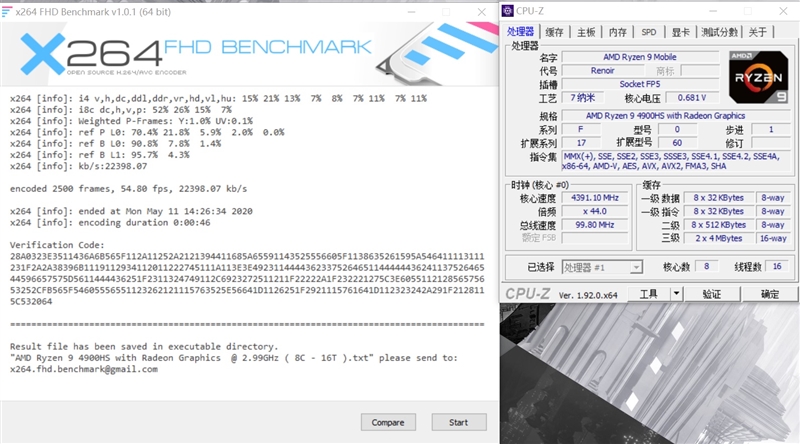This screenshot has width=800, height=444.
Task: Switch to the 处理器 tab in CPU-Z
Action: tap(520, 32)
